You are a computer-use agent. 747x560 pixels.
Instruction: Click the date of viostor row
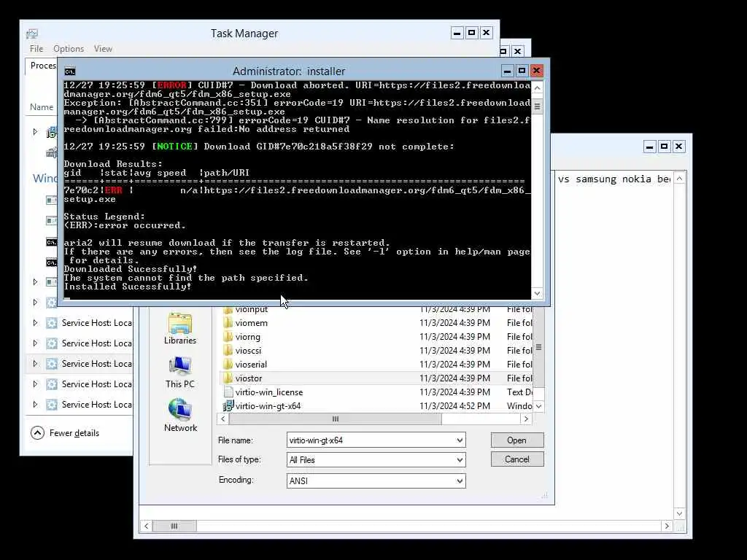454,378
